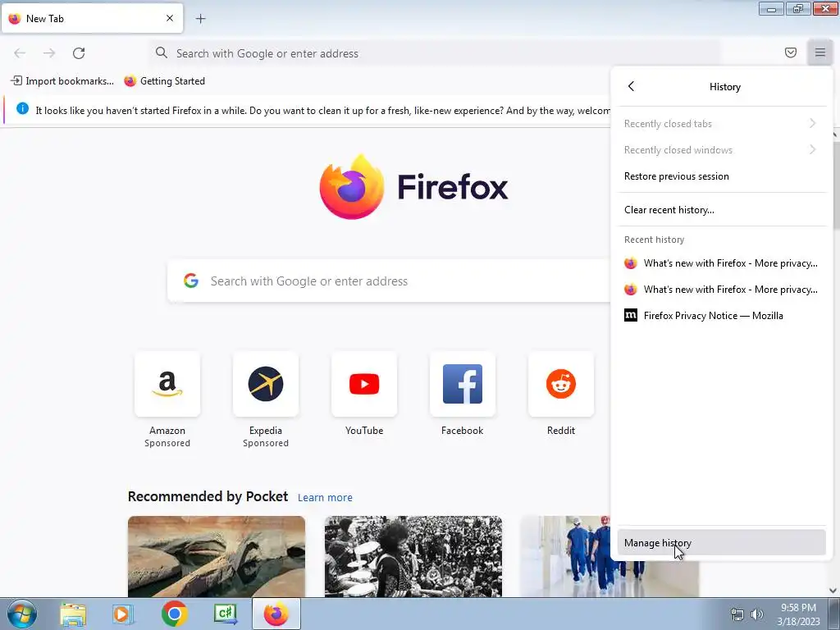Open the C# application on the taskbar

coord(226,614)
